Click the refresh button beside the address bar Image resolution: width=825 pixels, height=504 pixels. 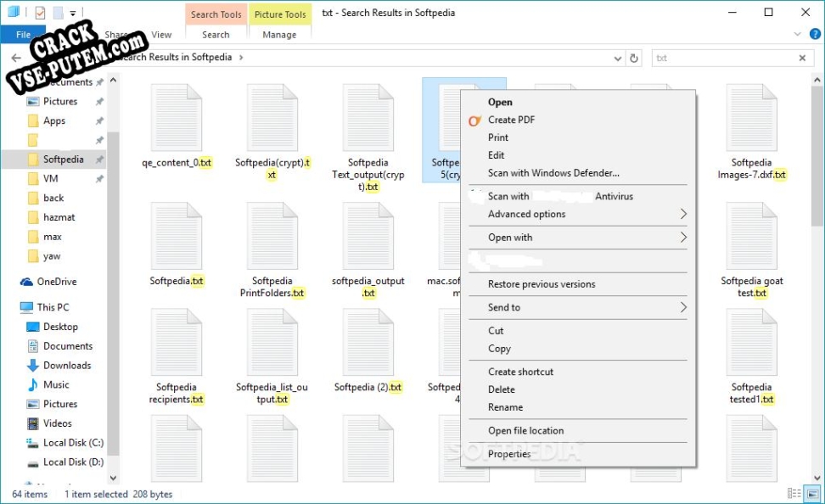point(633,58)
